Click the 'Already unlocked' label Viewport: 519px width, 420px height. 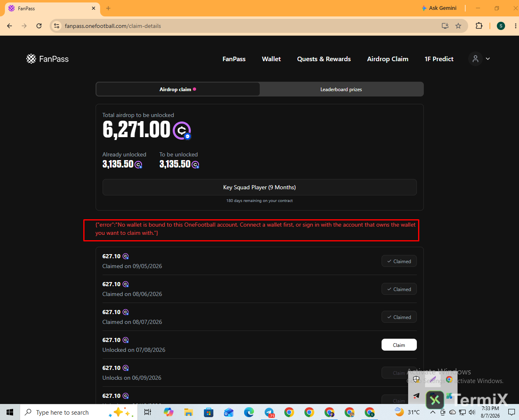pyautogui.click(x=124, y=154)
